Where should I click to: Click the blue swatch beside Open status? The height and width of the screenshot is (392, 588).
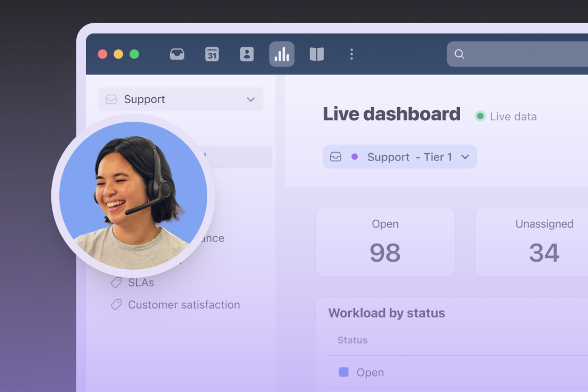(344, 372)
